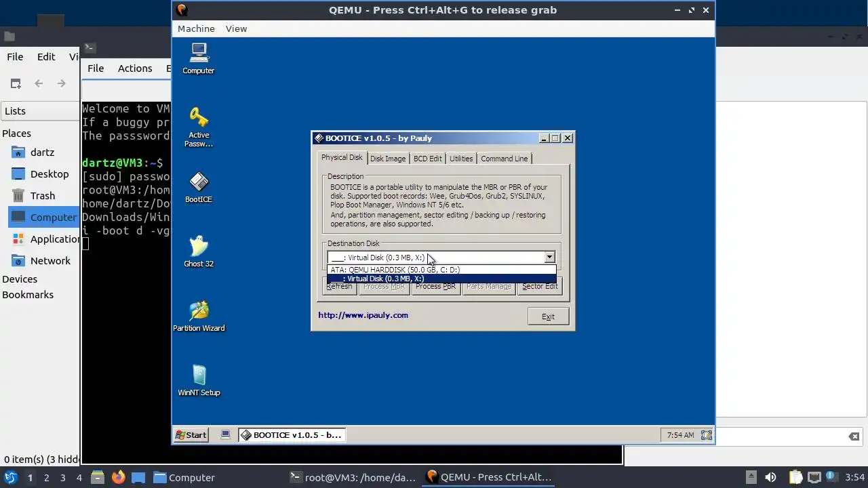The image size is (868, 488).
Task: Open the Lists dropdown in file manager
Action: (41, 111)
